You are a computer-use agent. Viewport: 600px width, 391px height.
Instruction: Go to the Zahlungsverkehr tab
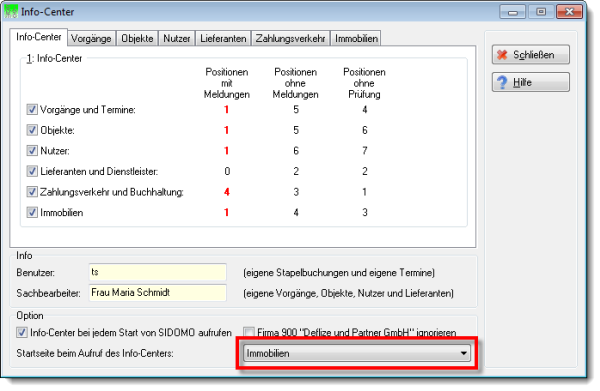click(290, 39)
